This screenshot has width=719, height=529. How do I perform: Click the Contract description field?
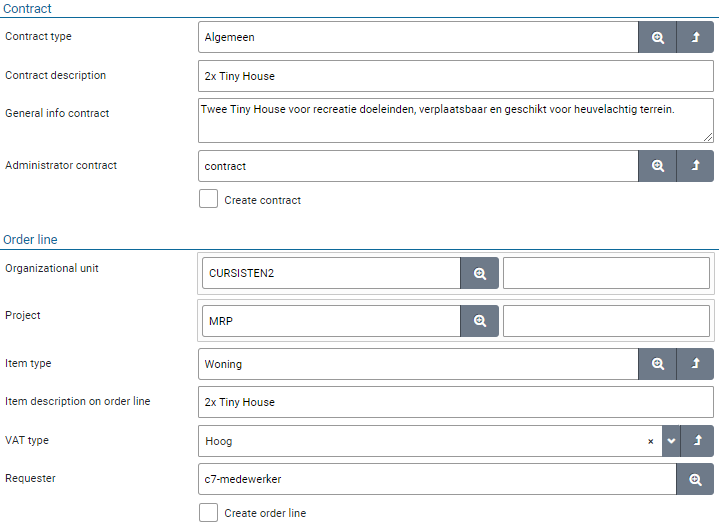[x=455, y=76]
